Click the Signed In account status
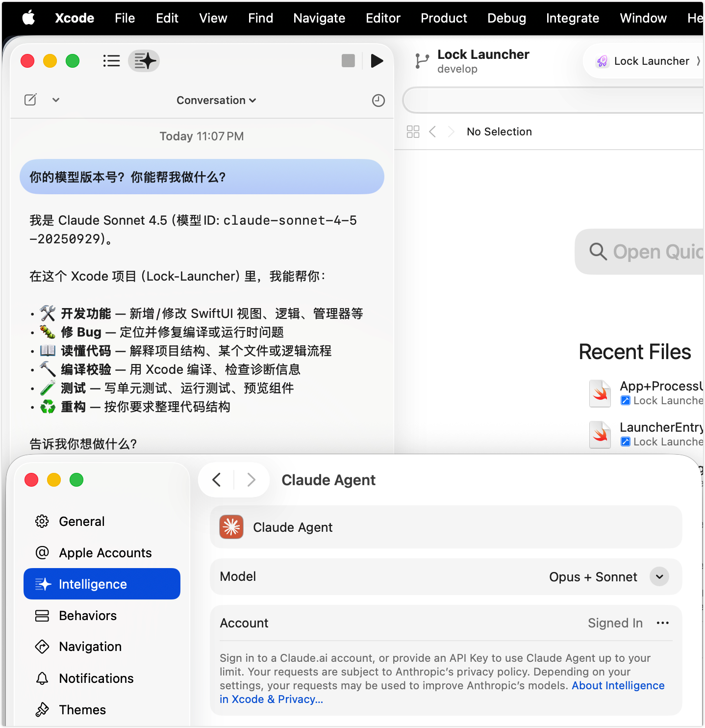This screenshot has width=705, height=728. [615, 623]
